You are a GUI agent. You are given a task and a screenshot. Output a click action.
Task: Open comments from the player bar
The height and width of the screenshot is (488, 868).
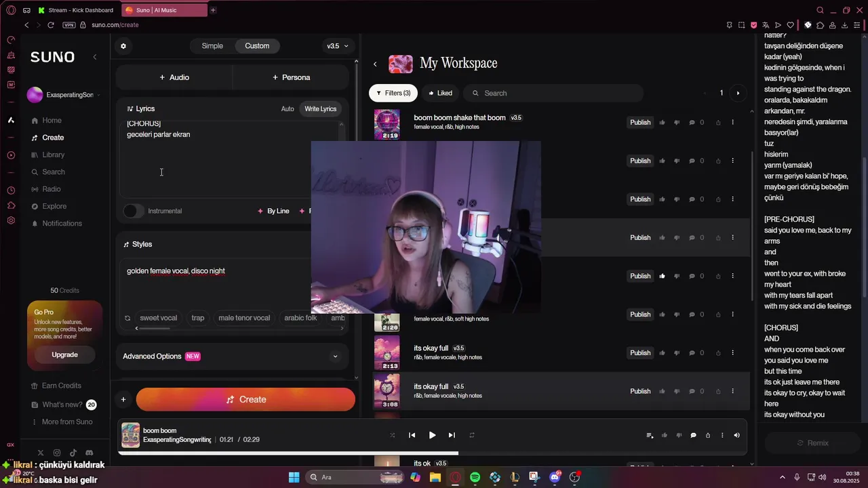pyautogui.click(x=693, y=435)
